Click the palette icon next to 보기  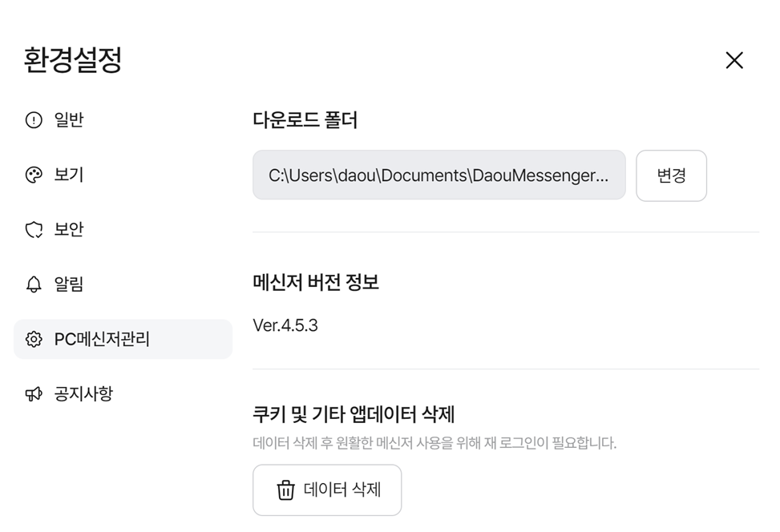pos(34,175)
